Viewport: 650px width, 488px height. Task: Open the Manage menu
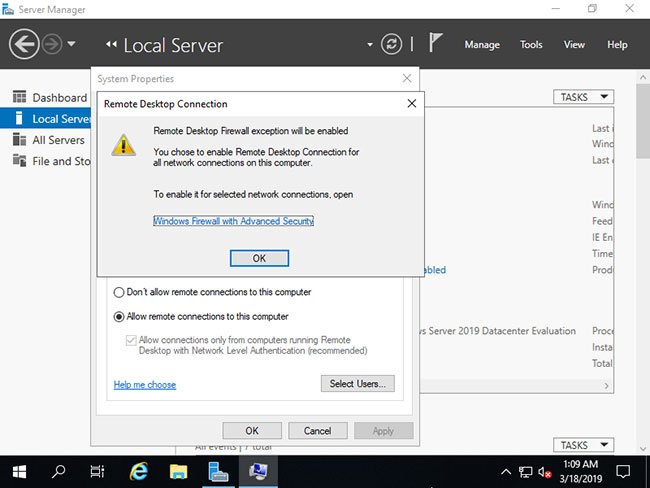pos(482,44)
